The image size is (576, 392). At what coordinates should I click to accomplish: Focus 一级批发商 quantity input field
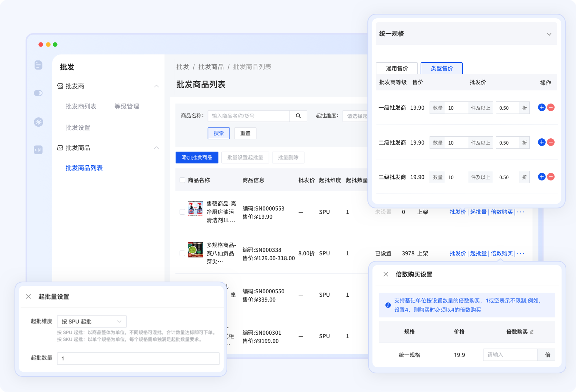(x=456, y=108)
